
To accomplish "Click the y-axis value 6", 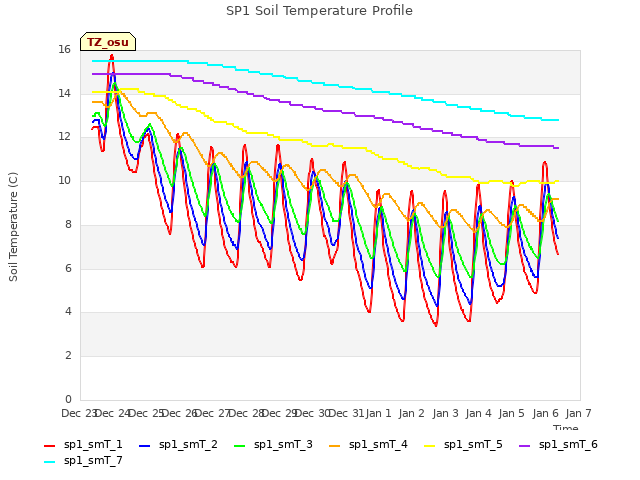I will 68,268.
